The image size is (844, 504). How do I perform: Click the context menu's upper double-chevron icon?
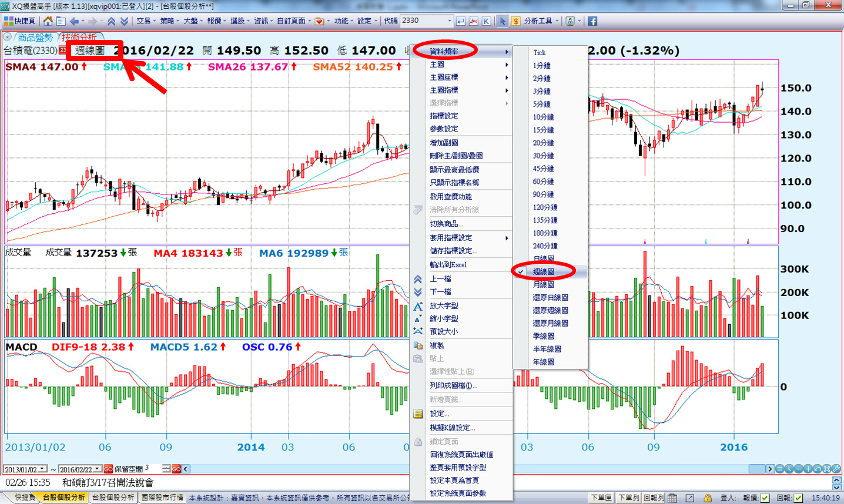point(418,279)
